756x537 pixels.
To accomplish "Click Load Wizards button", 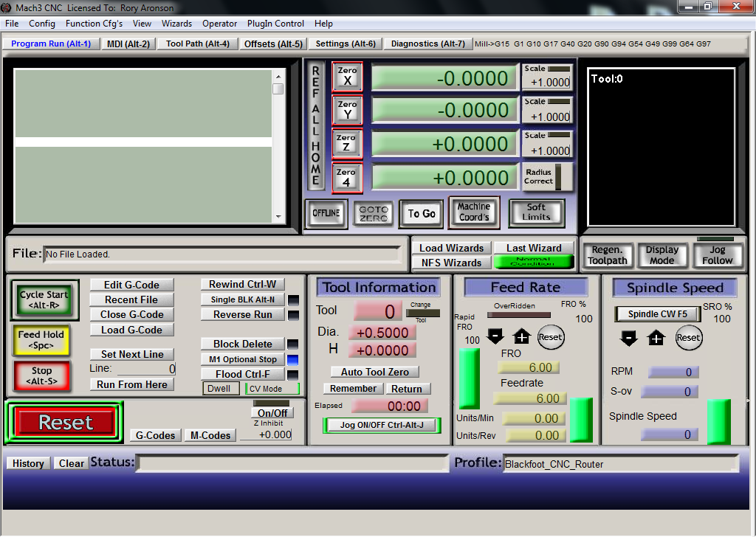I will (x=451, y=248).
